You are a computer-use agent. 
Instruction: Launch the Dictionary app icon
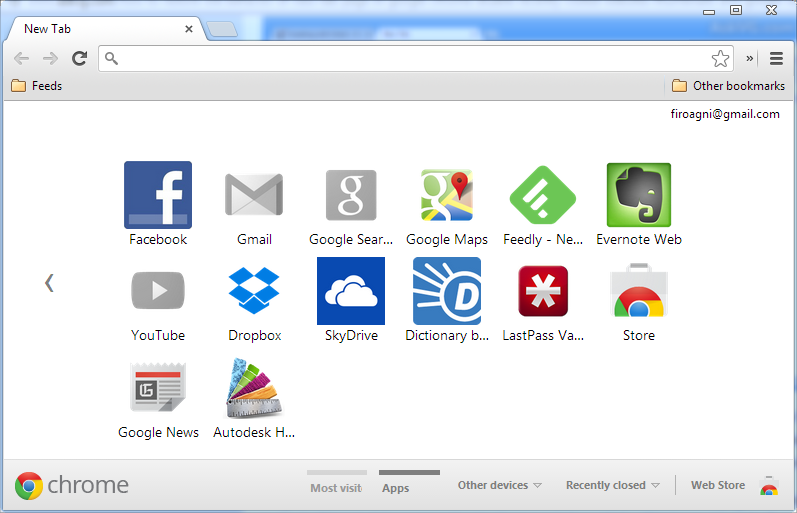447,291
